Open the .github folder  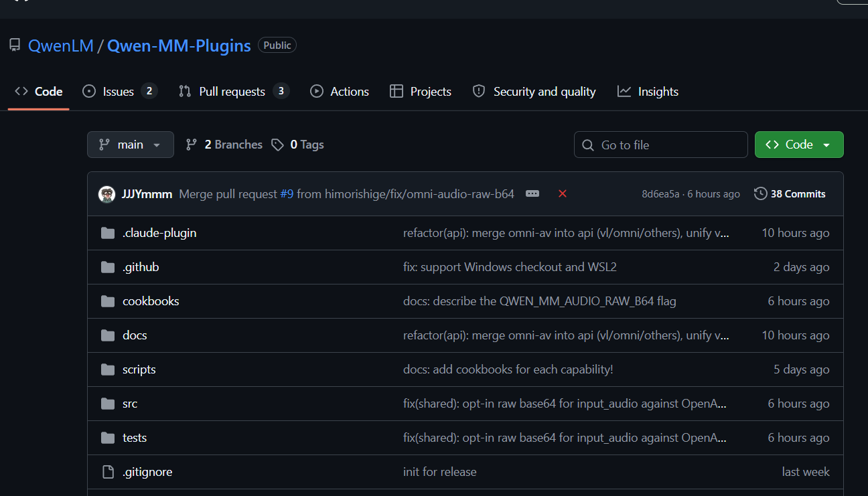141,267
